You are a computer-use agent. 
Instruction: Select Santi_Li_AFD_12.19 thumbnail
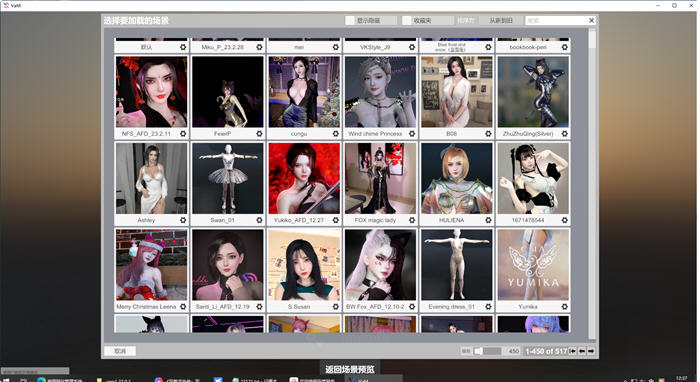tap(228, 265)
